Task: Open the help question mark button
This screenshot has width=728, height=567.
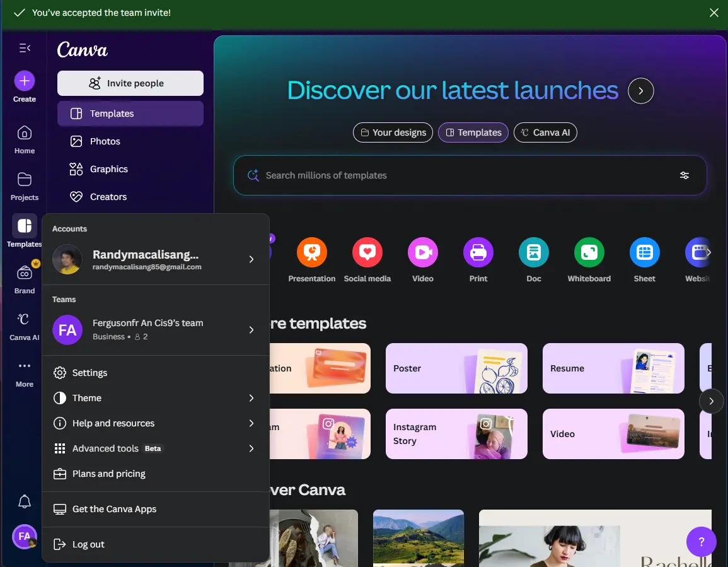Action: (x=701, y=541)
